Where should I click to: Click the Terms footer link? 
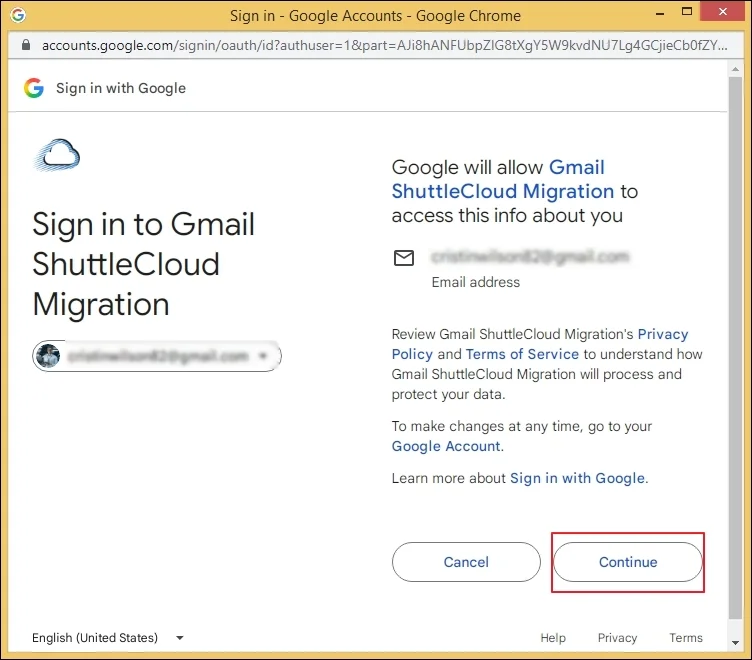pos(686,637)
